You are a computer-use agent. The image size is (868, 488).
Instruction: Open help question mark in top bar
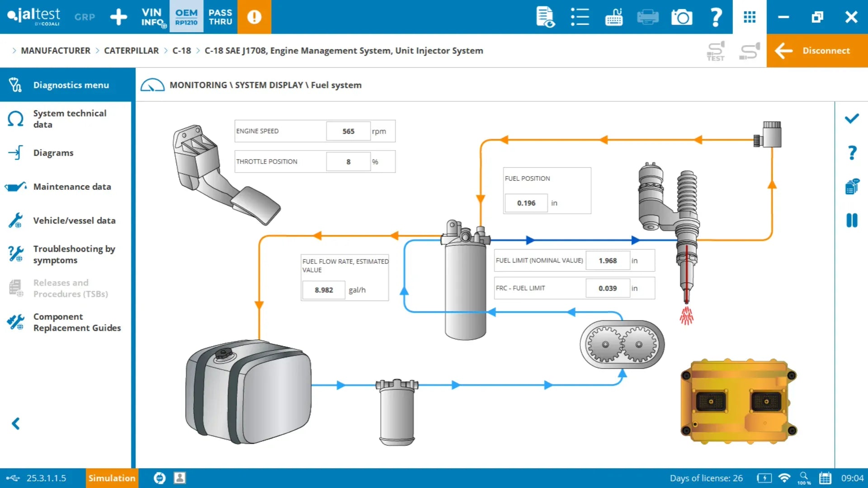point(716,17)
